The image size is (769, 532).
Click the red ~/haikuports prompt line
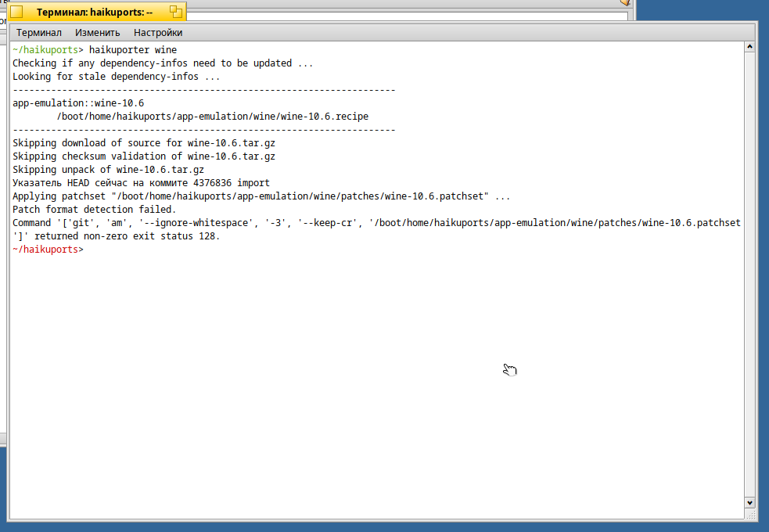pos(48,250)
